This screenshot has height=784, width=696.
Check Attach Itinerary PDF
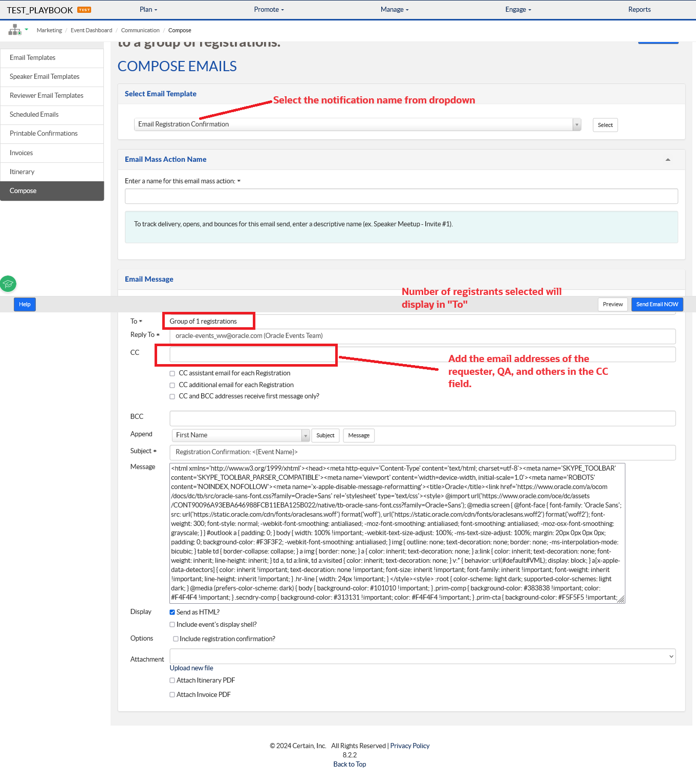(x=172, y=681)
